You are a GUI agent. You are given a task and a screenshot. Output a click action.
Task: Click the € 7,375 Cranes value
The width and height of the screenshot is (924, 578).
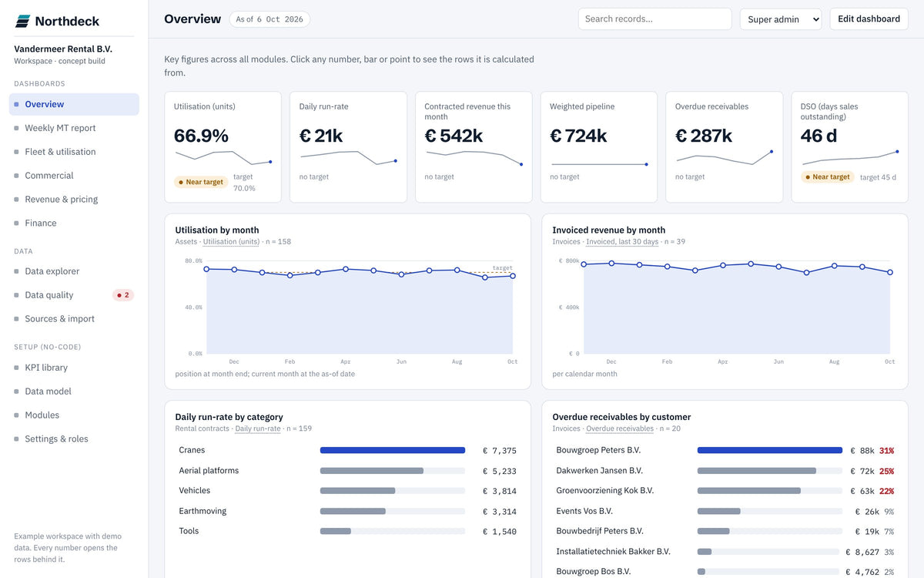click(x=500, y=451)
